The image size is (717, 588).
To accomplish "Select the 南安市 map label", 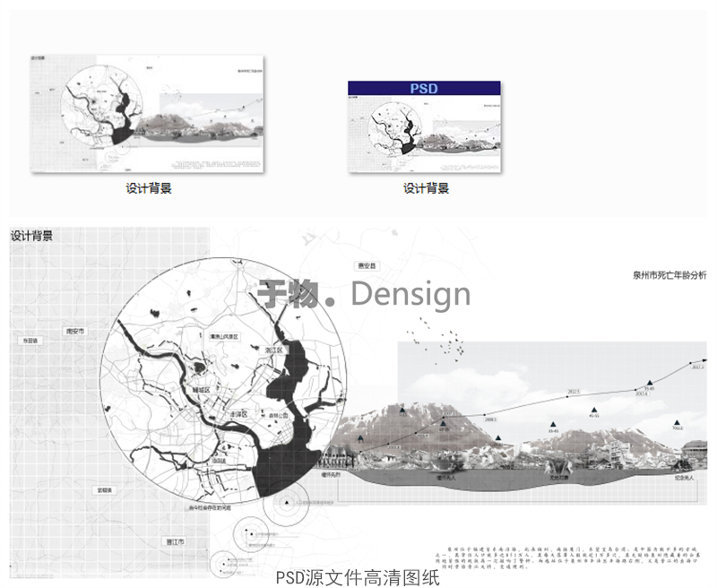I will [x=75, y=332].
